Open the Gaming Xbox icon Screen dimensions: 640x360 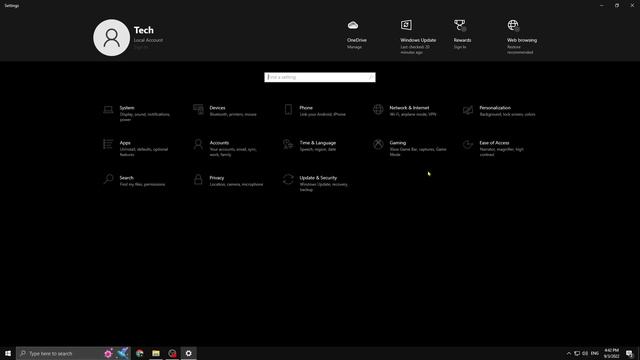point(378,144)
